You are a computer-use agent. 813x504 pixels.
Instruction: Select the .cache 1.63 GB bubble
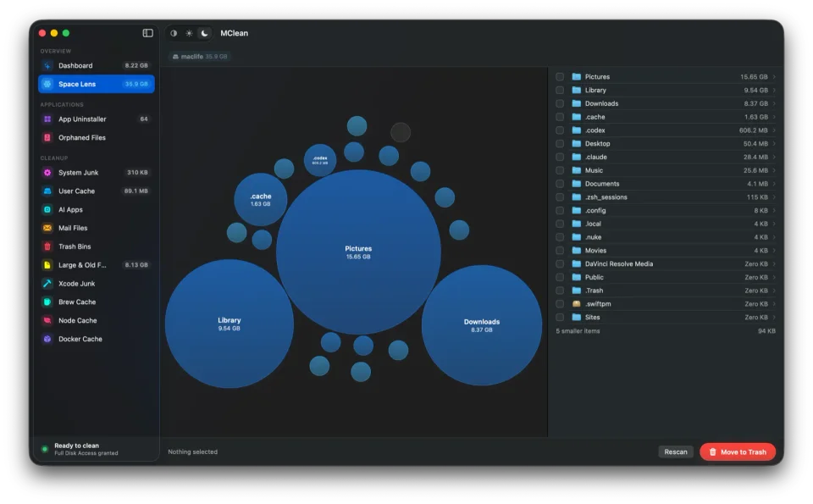tap(260, 200)
